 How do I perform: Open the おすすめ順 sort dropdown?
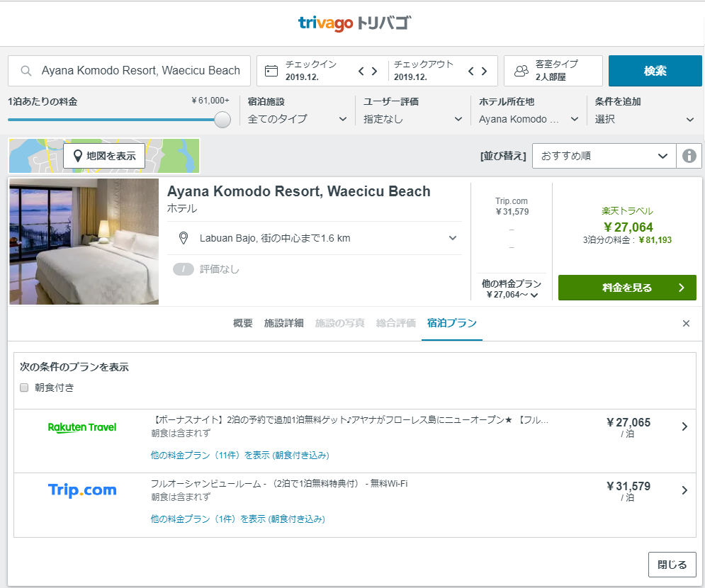coord(604,156)
